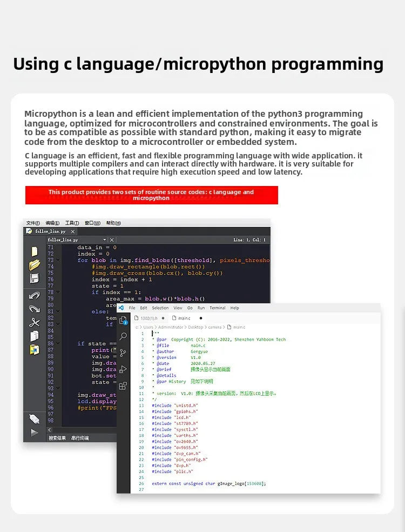Image resolution: width=405 pixels, height=532 pixels.
Task: Click the '#include "lcd.h"' line in main.c
Action: coord(172,418)
